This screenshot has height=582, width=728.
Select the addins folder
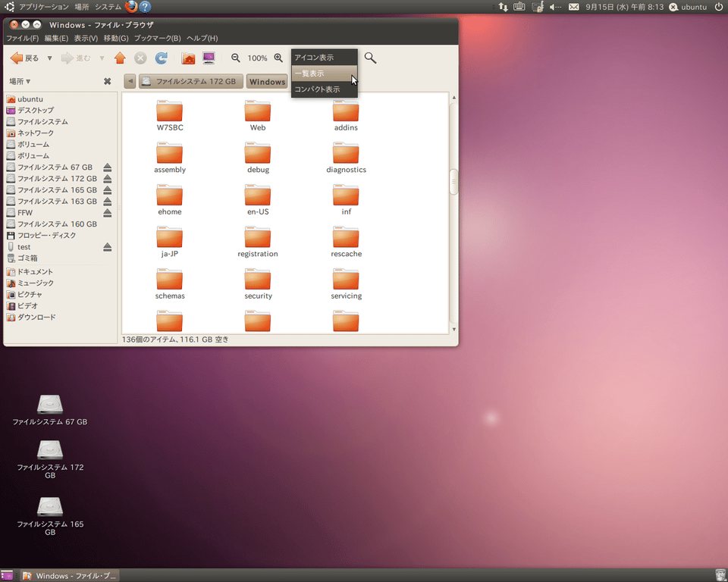pos(346,115)
